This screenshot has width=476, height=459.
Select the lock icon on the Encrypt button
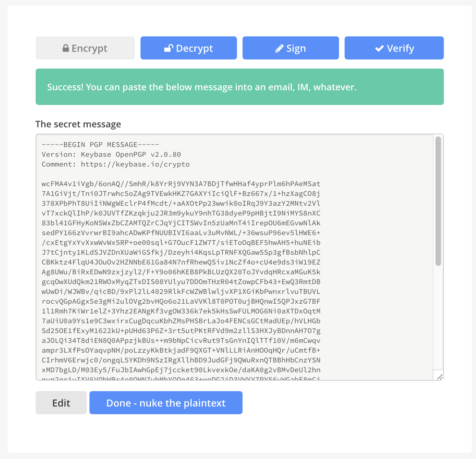click(66, 48)
